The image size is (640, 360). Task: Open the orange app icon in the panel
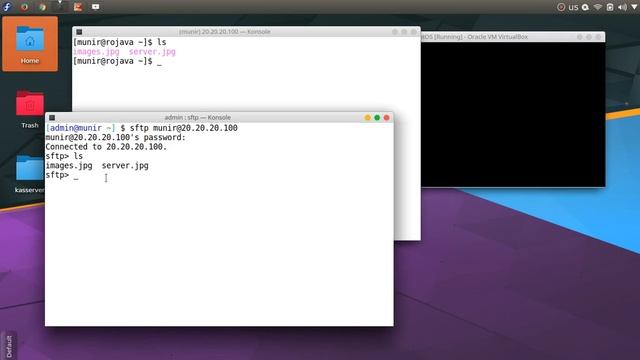(78, 7)
